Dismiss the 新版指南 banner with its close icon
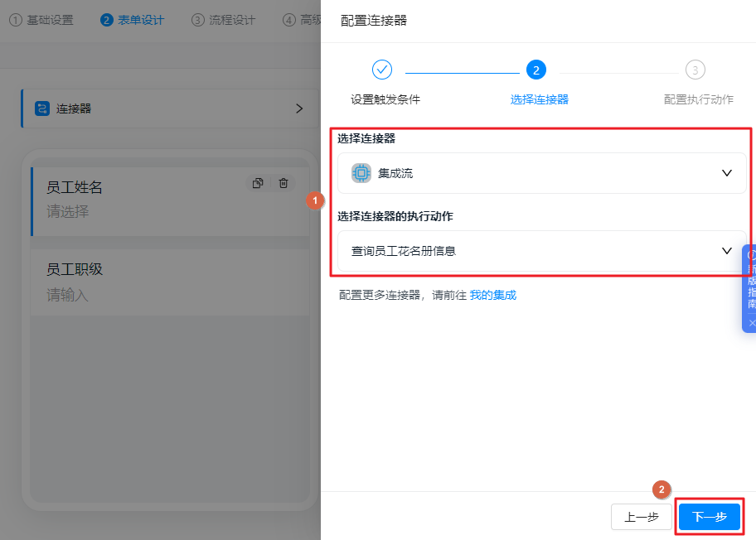 coord(750,323)
